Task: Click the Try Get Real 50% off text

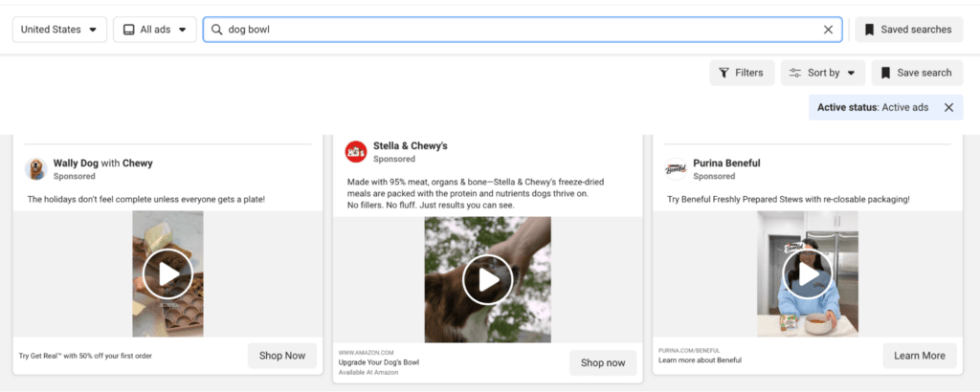Action: pos(85,356)
